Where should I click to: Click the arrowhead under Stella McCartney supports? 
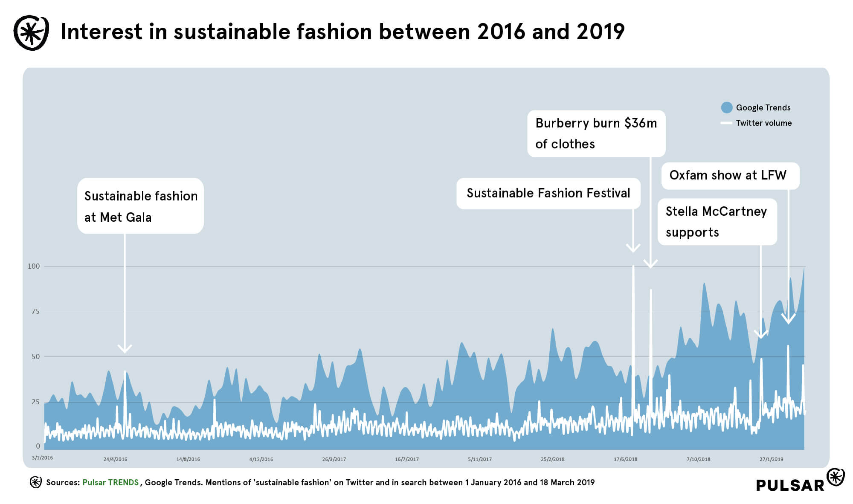pos(760,334)
